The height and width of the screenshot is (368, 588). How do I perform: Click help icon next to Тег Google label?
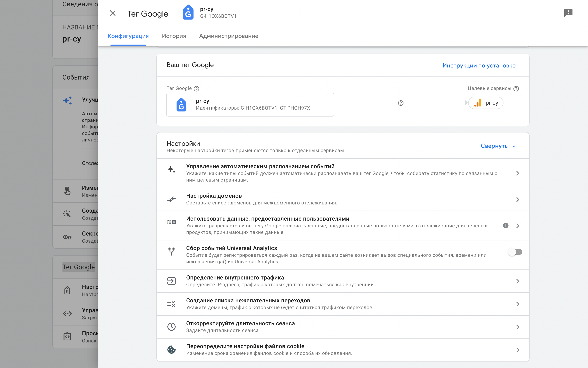(x=196, y=89)
